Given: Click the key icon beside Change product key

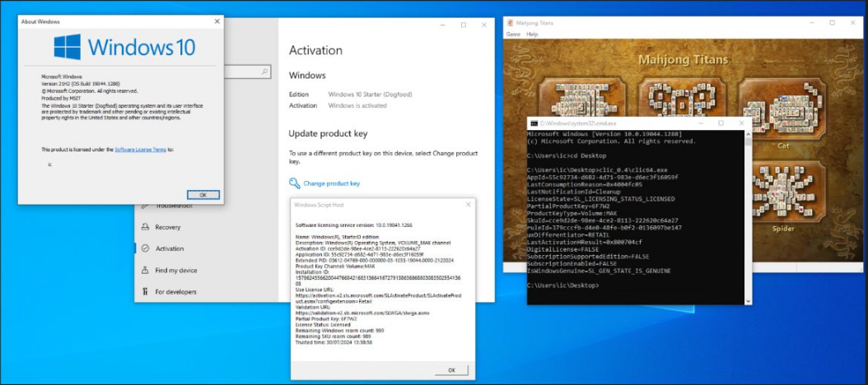Looking at the screenshot, I should [x=294, y=183].
